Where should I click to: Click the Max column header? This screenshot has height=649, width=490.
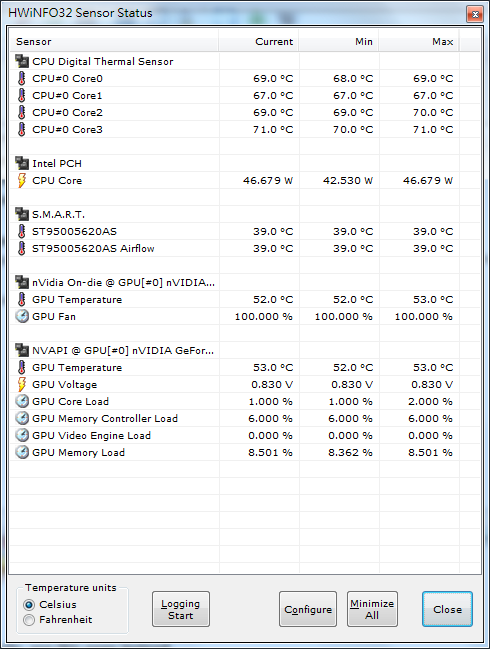point(418,41)
